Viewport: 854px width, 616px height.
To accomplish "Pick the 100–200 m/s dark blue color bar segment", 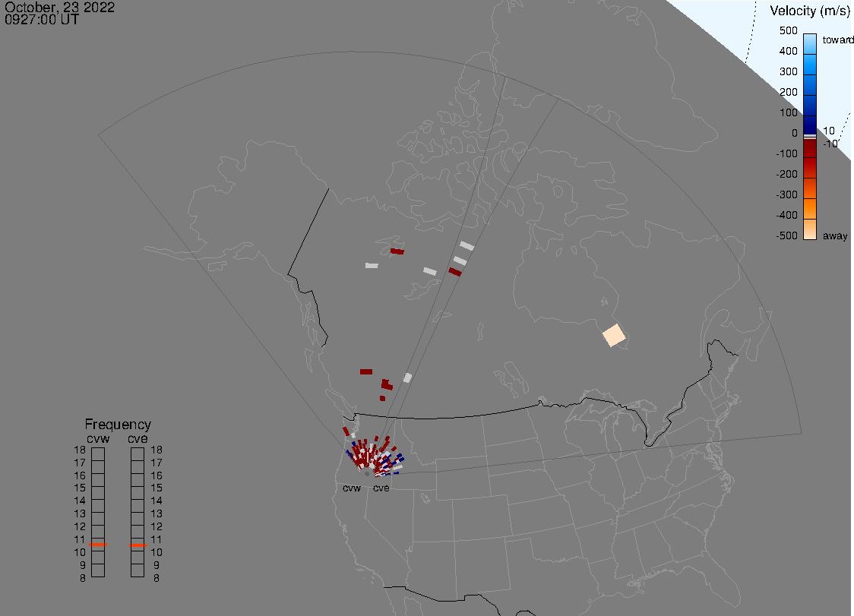I will tap(810, 106).
